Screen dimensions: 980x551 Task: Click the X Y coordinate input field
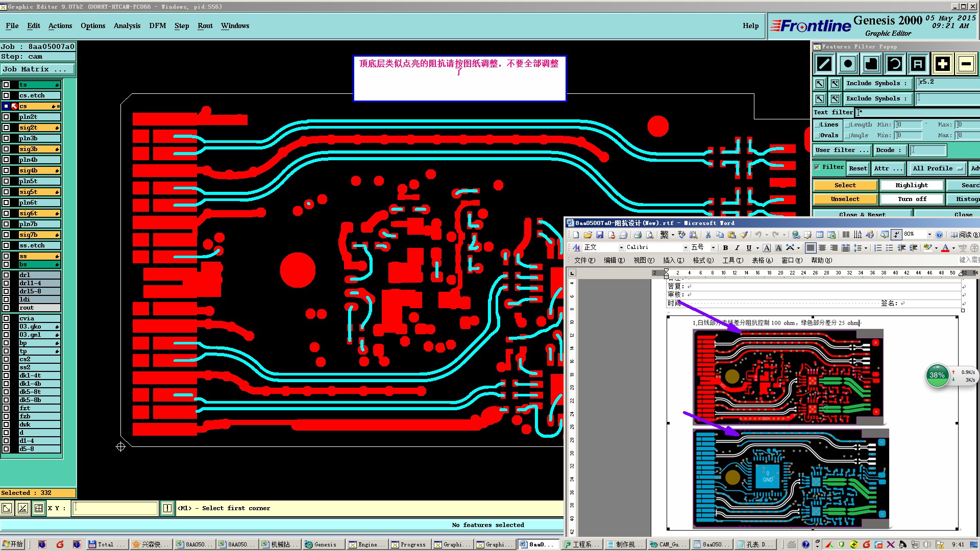115,508
